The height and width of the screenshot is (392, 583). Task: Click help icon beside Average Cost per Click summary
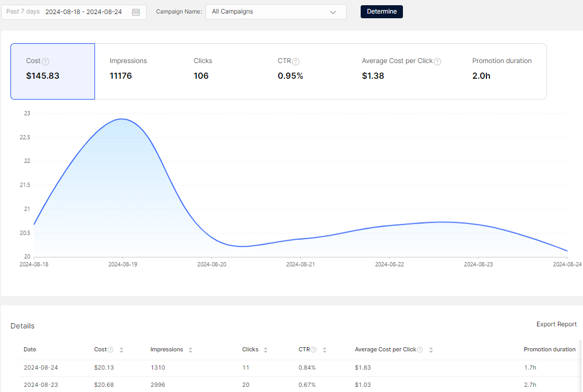[x=437, y=62]
